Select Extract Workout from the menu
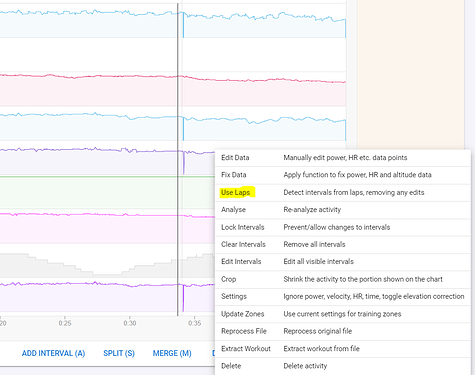The width and height of the screenshot is (475, 375). 343,349
